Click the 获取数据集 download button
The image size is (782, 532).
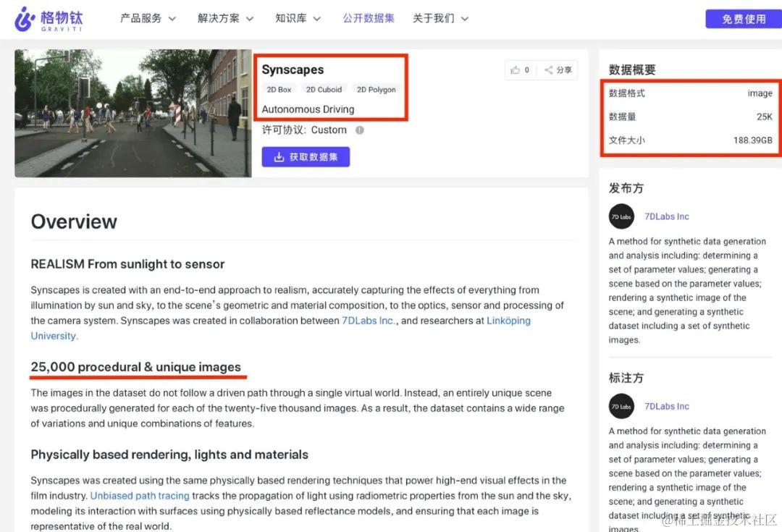(306, 157)
